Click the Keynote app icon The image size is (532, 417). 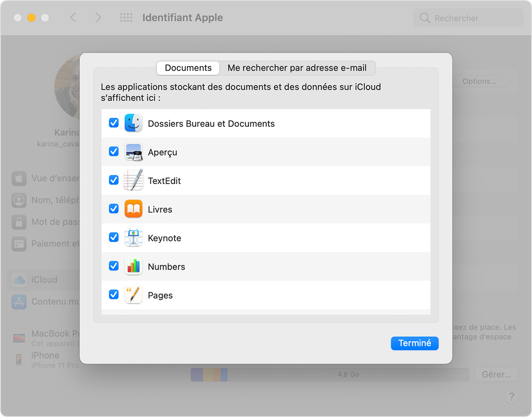coord(133,238)
